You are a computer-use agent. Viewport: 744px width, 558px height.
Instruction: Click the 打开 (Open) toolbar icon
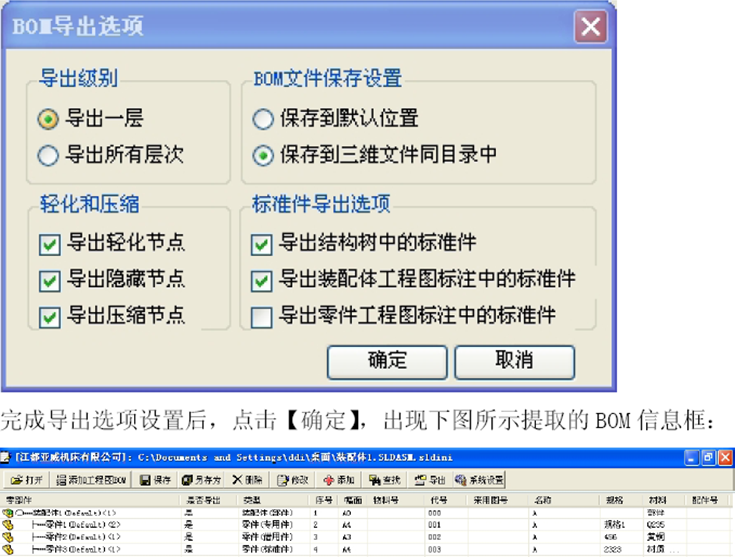click(28, 480)
